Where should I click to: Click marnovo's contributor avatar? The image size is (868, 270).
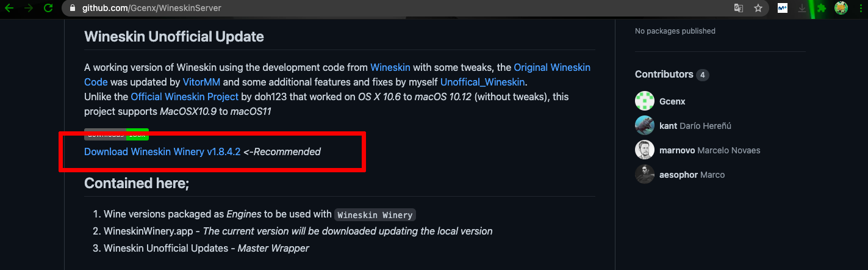coord(645,150)
